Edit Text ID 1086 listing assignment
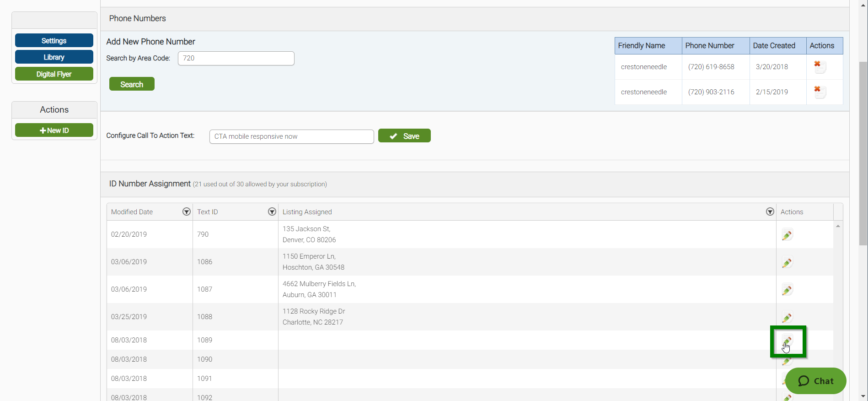868x401 pixels. [787, 262]
